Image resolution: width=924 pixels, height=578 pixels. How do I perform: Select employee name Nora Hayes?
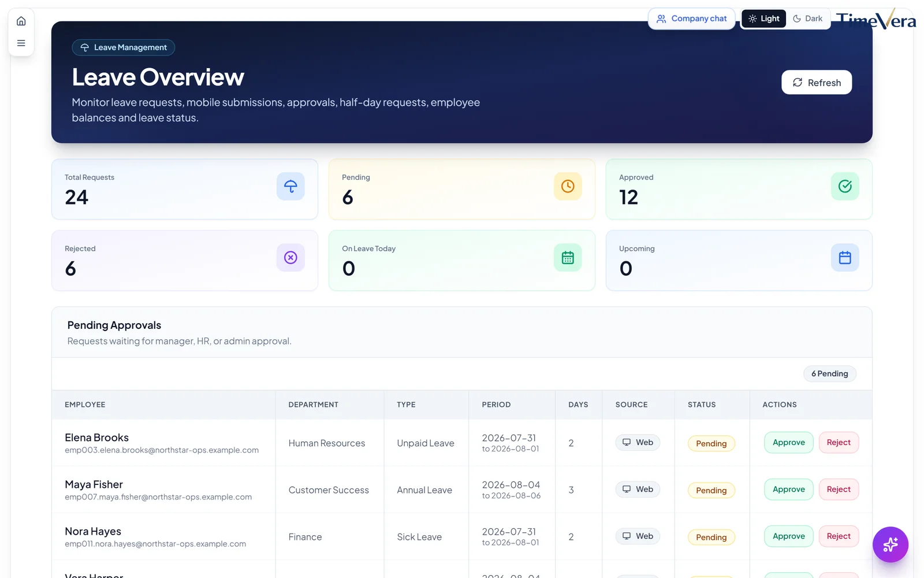click(x=93, y=531)
